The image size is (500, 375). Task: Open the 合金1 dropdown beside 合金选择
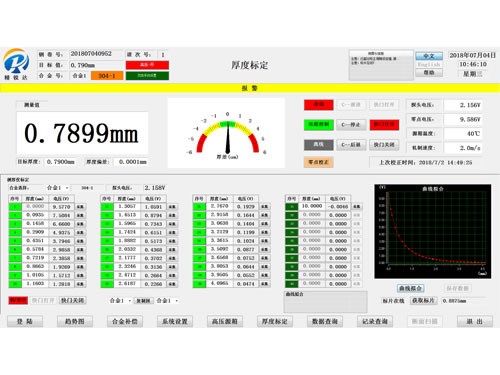pyautogui.click(x=57, y=188)
